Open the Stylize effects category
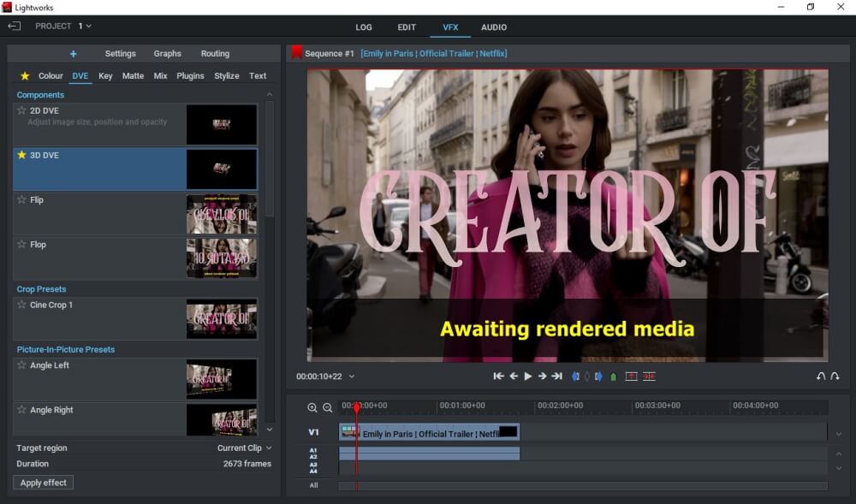This screenshot has height=504, width=856. point(227,76)
